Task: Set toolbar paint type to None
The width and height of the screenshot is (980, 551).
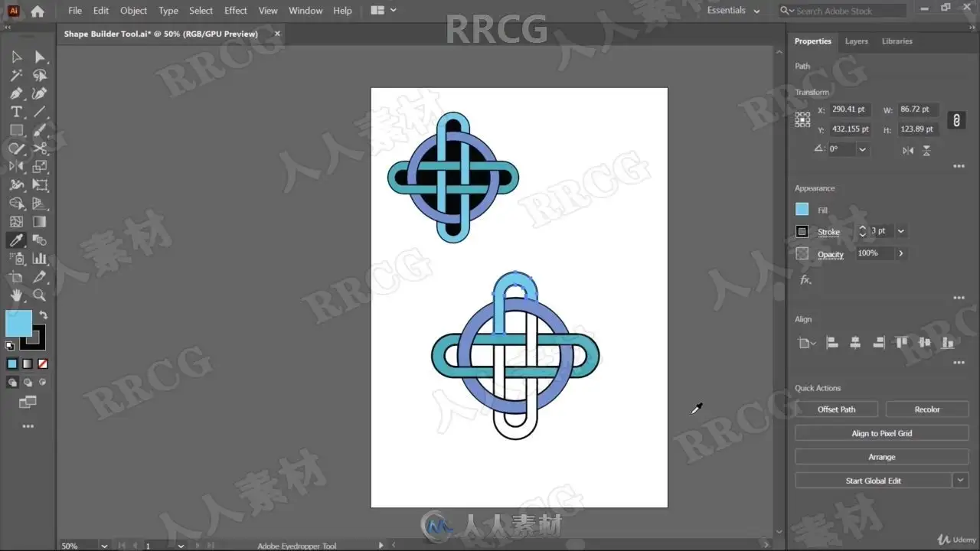Action: tap(43, 364)
